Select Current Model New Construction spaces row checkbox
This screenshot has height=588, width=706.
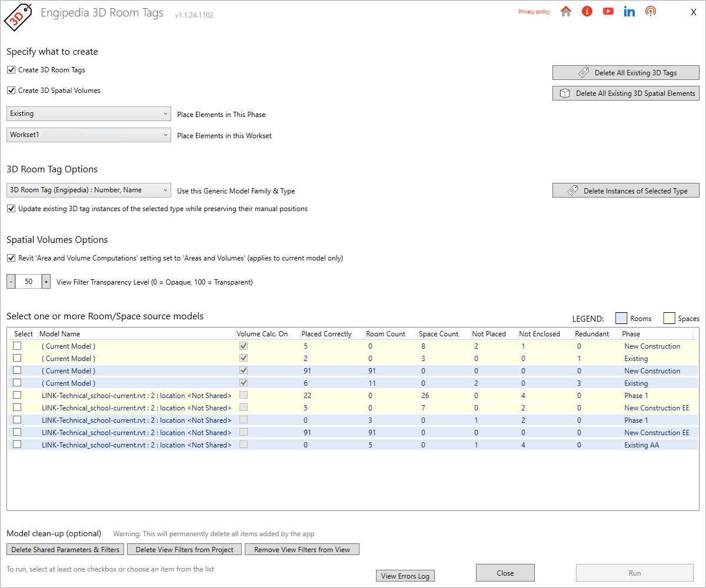pyautogui.click(x=17, y=346)
